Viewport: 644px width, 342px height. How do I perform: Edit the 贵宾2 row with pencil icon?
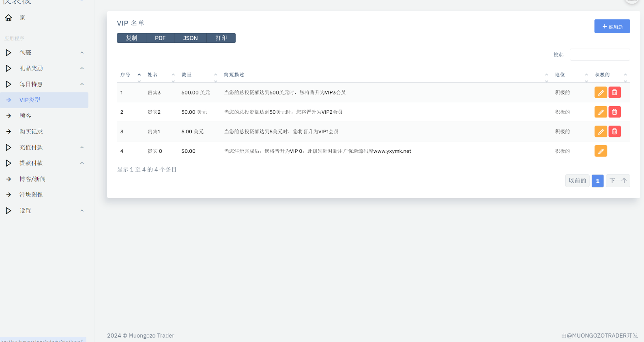tap(601, 112)
